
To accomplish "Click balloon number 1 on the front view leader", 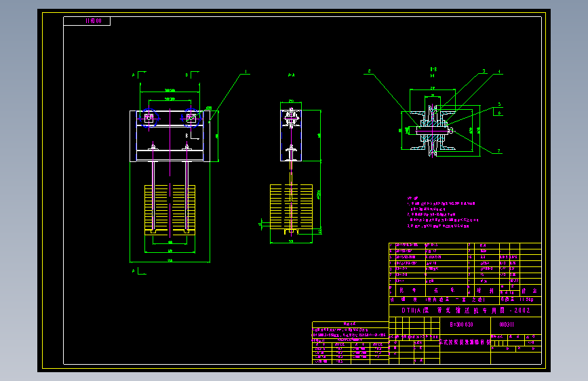I will click(x=246, y=71).
